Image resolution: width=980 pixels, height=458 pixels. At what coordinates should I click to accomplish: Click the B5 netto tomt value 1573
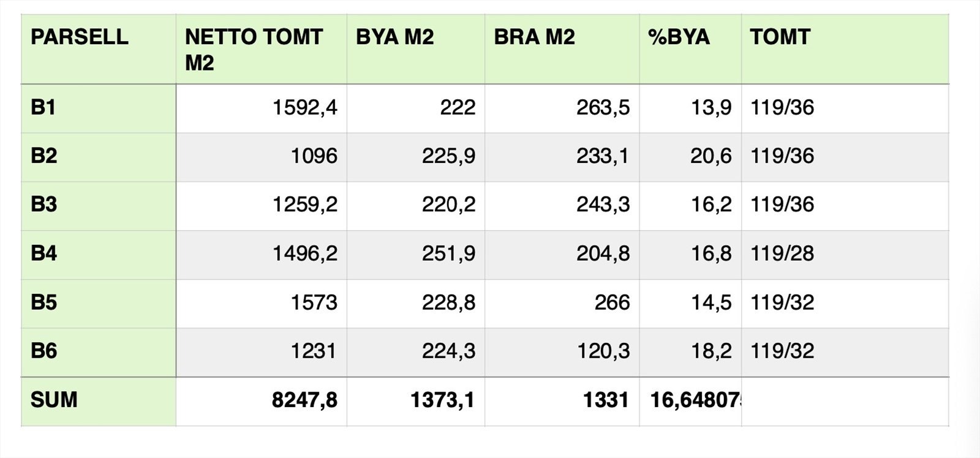click(x=314, y=302)
